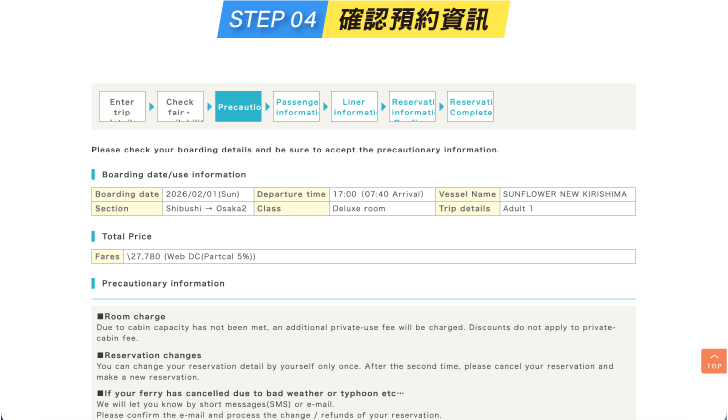Select the Enter trip details step

[122, 107]
